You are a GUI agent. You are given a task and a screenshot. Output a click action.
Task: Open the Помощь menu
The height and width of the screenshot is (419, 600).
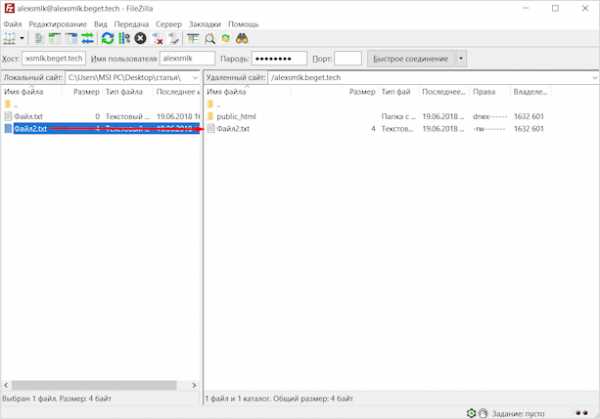coord(243,24)
